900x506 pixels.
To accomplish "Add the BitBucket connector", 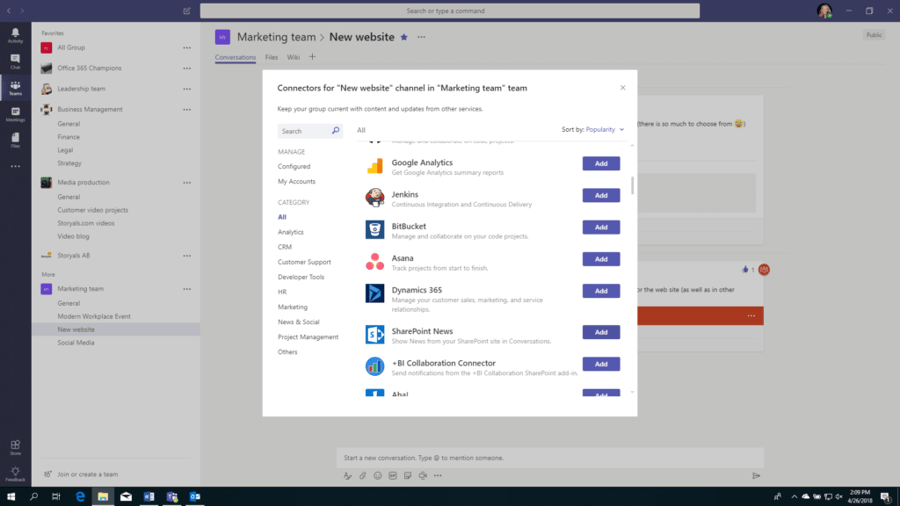I will (x=601, y=227).
